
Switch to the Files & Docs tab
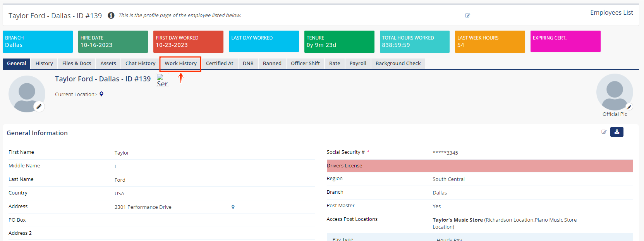[x=77, y=64]
